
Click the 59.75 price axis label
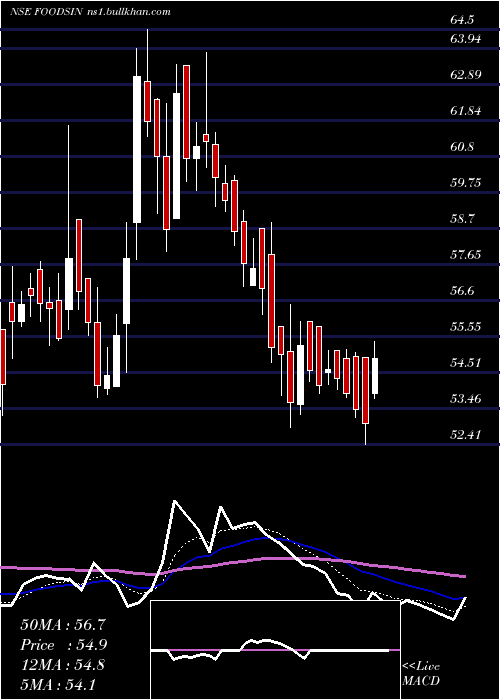pyautogui.click(x=466, y=183)
